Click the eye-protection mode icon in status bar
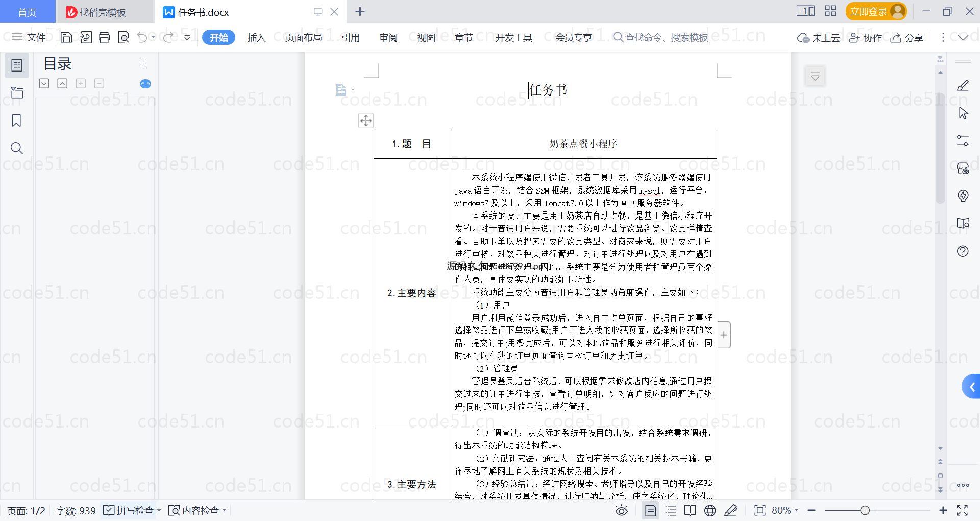The width and height of the screenshot is (980, 521). pos(622,510)
